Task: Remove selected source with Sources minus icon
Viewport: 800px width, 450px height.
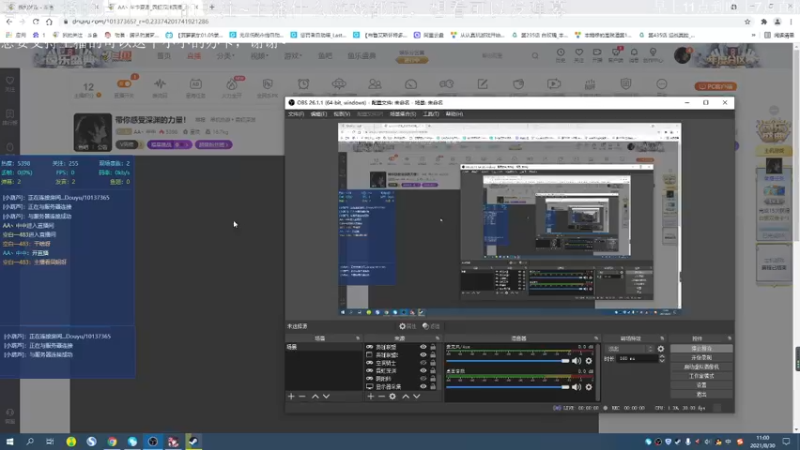Action: (x=382, y=396)
